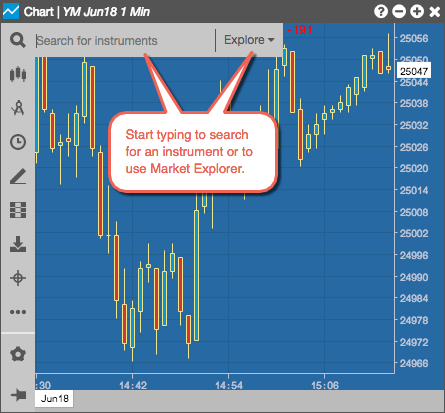This screenshot has width=445, height=413.
Task: Click the 25047 current price label
Action: pyautogui.click(x=413, y=71)
